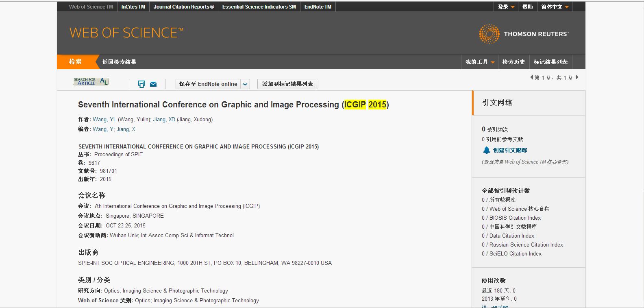Click the SPIE publisher address line
This screenshot has height=308, width=644.
click(x=205, y=263)
